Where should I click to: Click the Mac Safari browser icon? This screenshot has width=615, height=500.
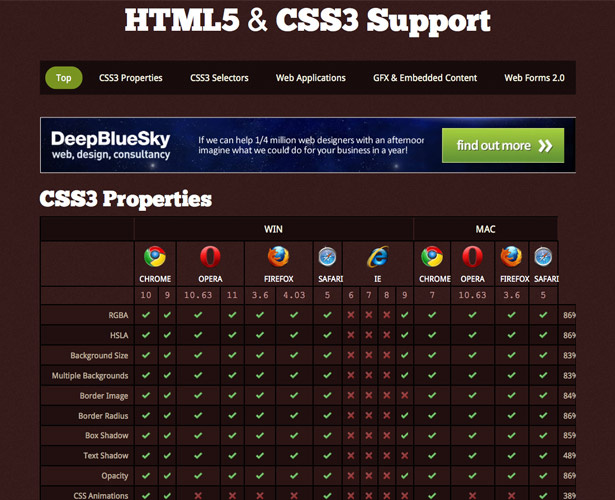coord(543,256)
